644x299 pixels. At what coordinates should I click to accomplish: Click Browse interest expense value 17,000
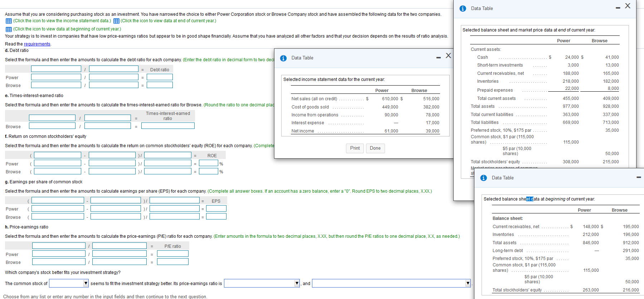pos(433,123)
